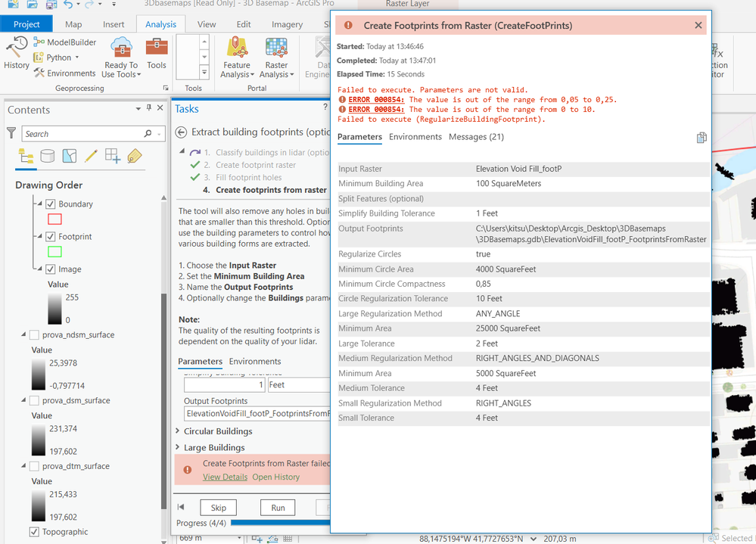The image size is (756, 544).
Task: Click the task Progress bar
Action: (x=280, y=523)
